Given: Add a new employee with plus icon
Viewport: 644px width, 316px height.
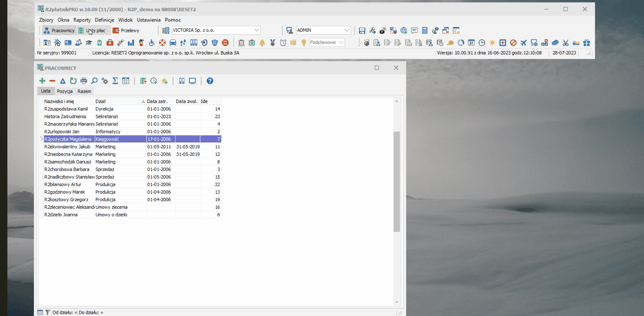Looking at the screenshot, I should click(x=42, y=81).
